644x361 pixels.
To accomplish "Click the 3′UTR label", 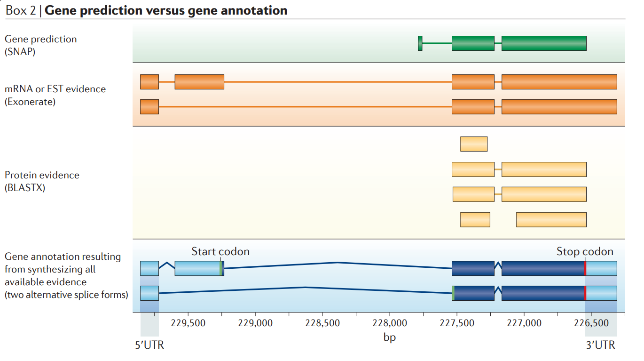I will [600, 345].
